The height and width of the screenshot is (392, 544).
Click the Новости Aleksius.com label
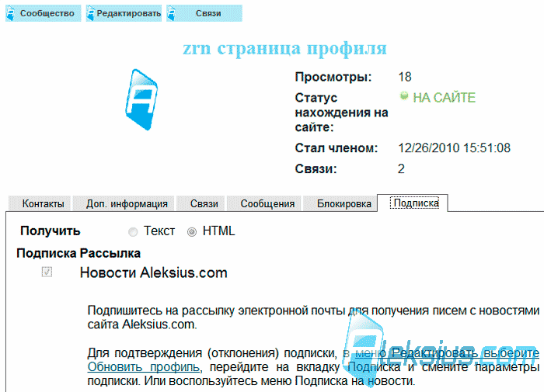coord(153,272)
